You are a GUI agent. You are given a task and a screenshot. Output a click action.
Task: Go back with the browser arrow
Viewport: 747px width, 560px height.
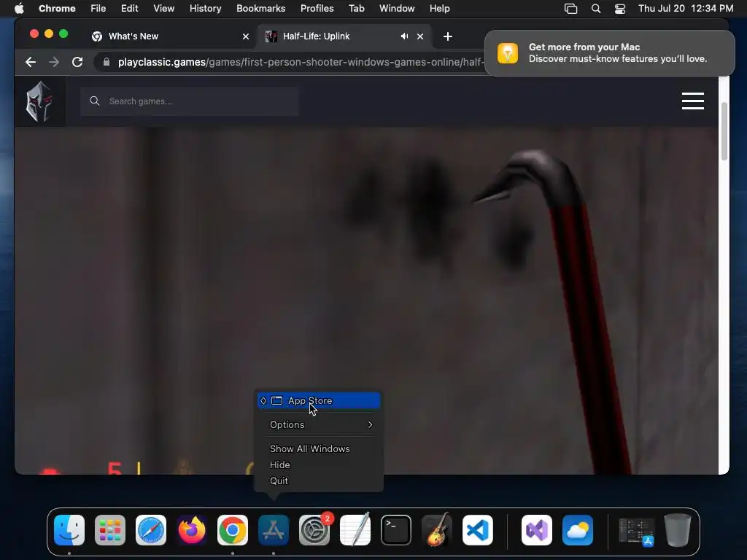coord(31,62)
